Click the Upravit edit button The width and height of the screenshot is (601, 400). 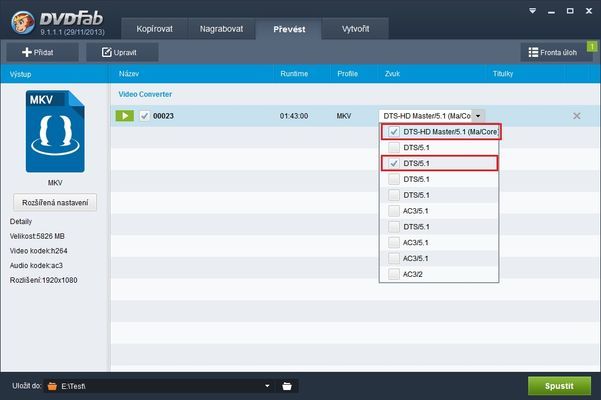point(122,52)
